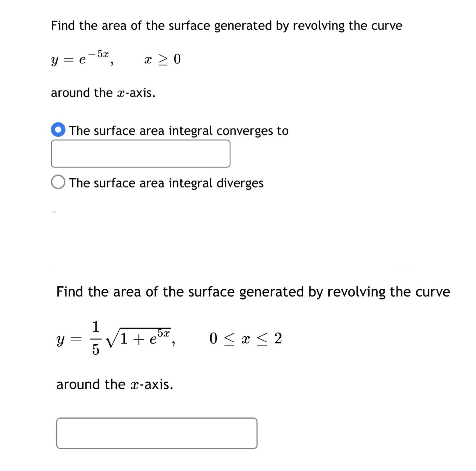Click 'The surface area integral diverges' label text
This screenshot has height=471, width=476.
[166, 183]
